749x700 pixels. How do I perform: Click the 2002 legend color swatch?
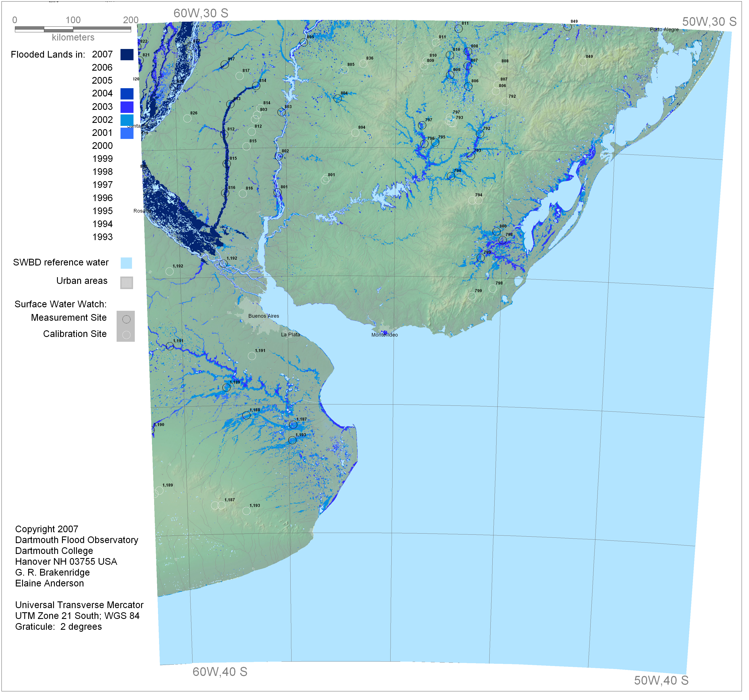point(127,120)
